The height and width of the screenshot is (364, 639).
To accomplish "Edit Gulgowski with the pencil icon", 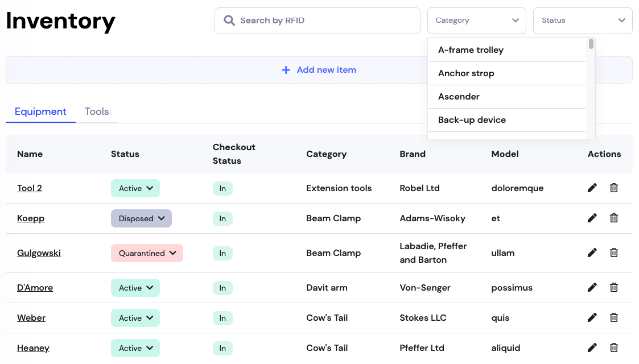I will [x=592, y=252].
